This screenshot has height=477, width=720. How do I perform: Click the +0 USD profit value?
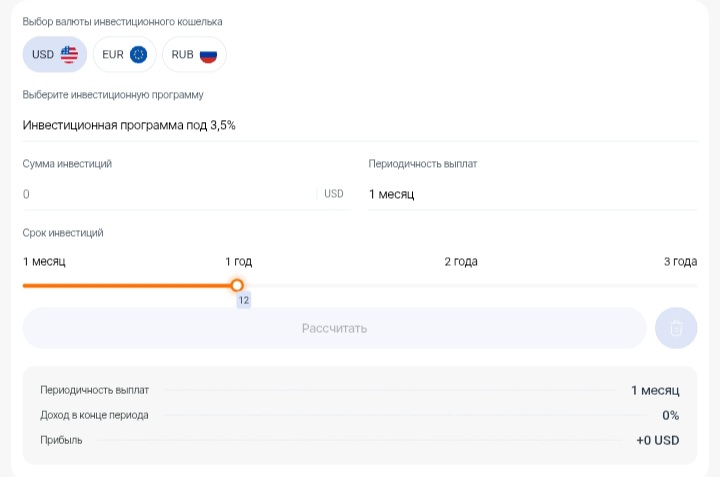(657, 440)
